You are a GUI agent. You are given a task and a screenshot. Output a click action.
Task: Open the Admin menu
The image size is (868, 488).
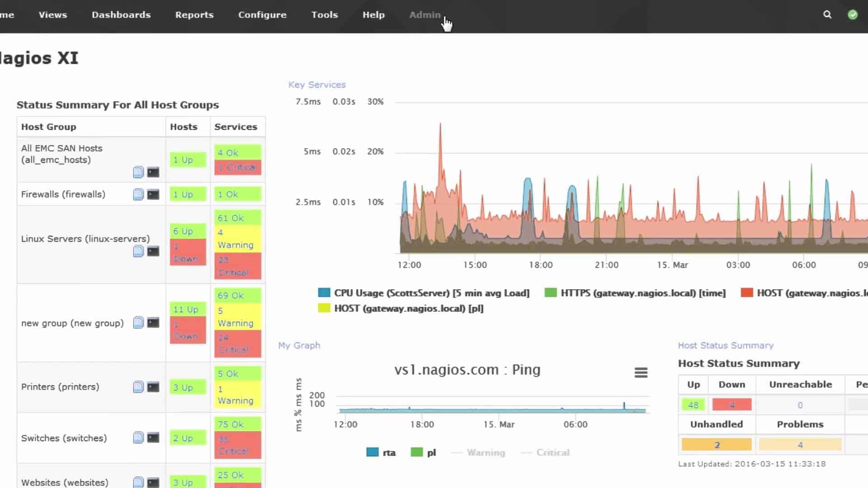425,14
